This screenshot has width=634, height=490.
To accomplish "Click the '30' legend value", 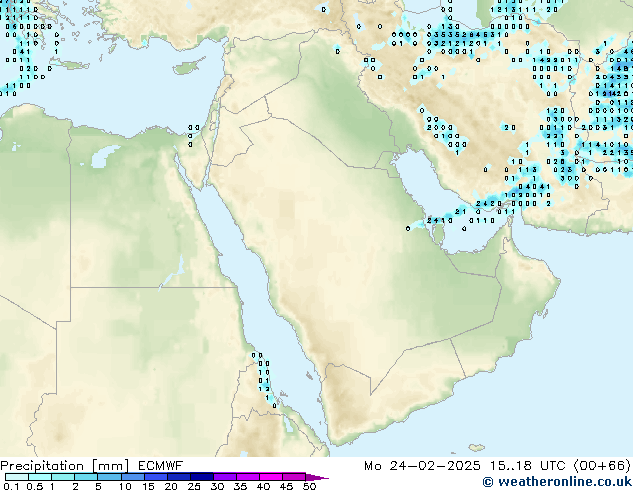I will tap(217, 486).
